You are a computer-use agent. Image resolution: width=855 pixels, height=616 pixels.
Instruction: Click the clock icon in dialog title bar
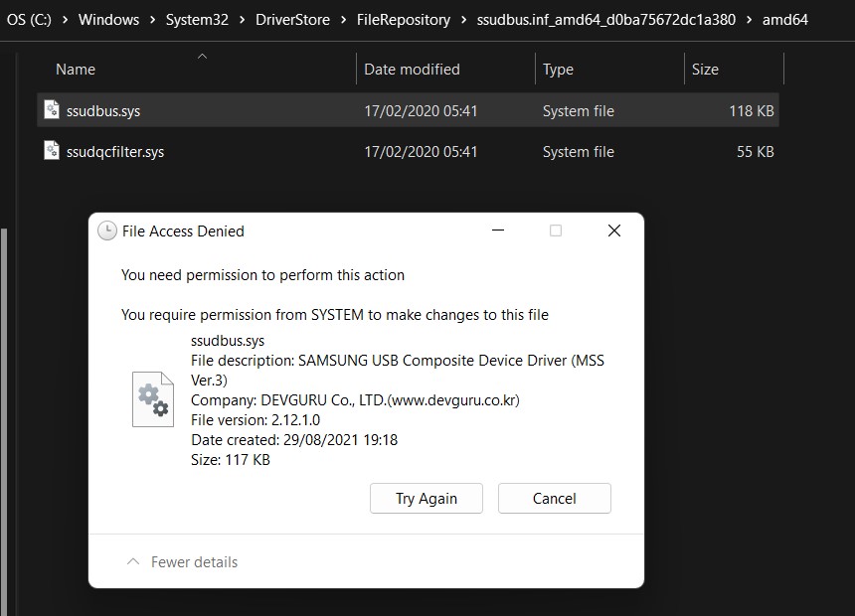point(107,231)
